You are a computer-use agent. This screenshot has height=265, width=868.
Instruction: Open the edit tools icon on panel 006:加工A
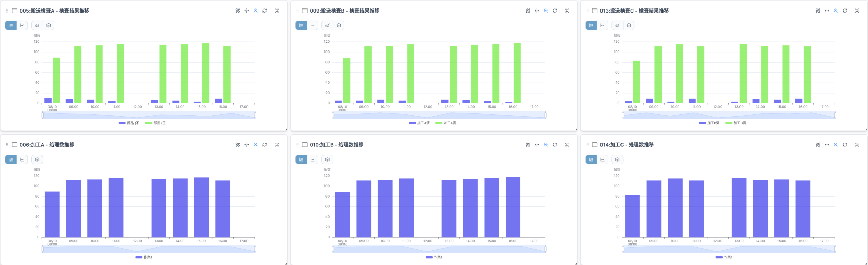[x=238, y=145]
